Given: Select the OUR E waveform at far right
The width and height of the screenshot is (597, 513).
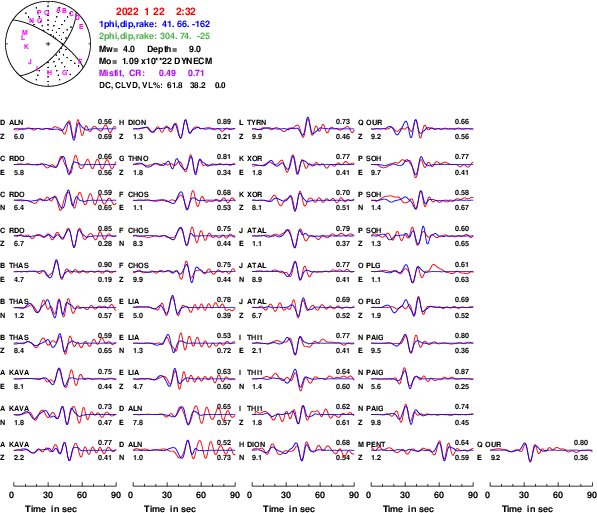Looking at the screenshot, I should tap(541, 451).
